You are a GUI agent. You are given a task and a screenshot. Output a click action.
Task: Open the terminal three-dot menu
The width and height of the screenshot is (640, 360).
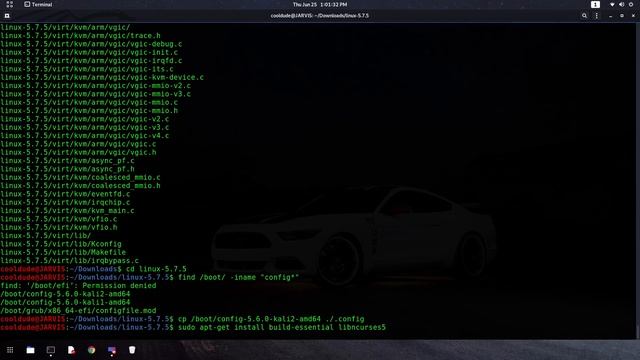(x=596, y=16)
